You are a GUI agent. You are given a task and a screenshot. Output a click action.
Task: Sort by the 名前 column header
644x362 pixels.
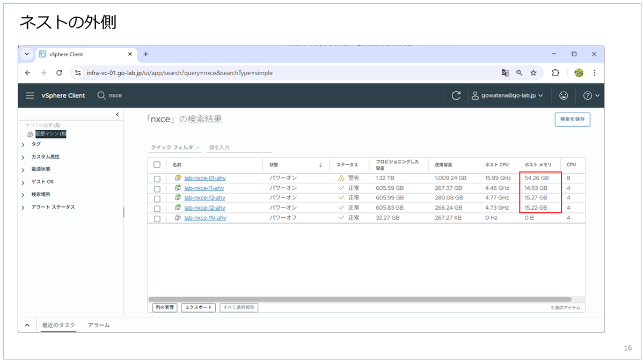[x=177, y=165]
